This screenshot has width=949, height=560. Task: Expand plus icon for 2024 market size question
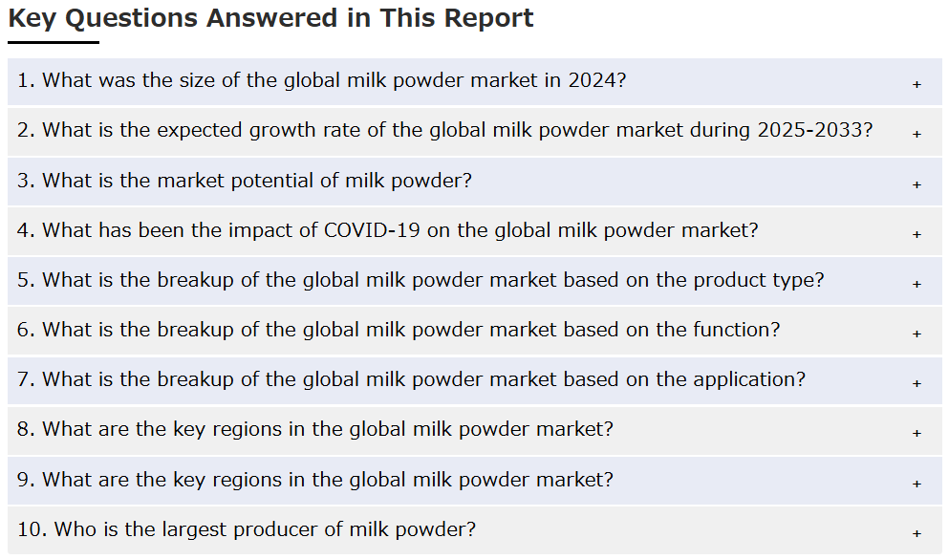917,85
